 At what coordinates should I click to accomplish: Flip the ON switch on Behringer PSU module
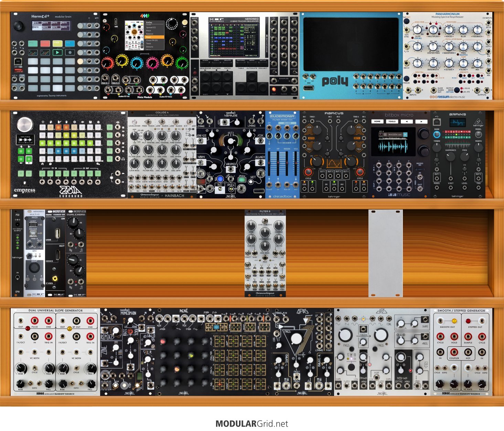pos(17,278)
